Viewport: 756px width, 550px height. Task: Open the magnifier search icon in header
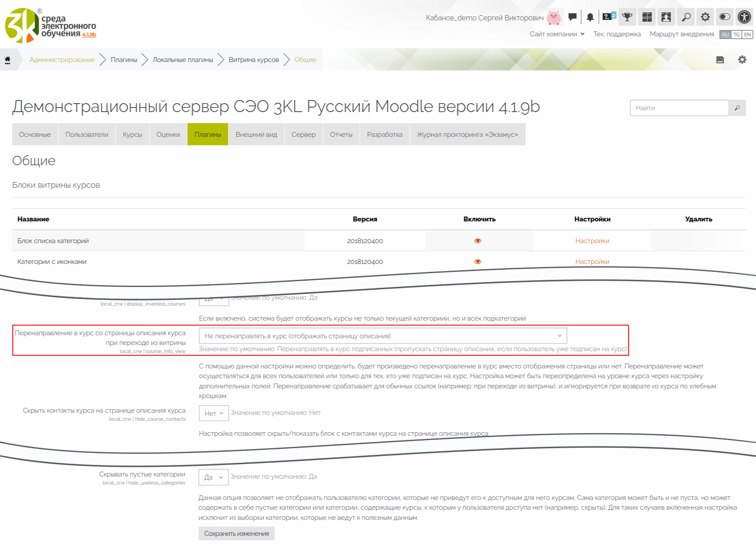tap(686, 17)
